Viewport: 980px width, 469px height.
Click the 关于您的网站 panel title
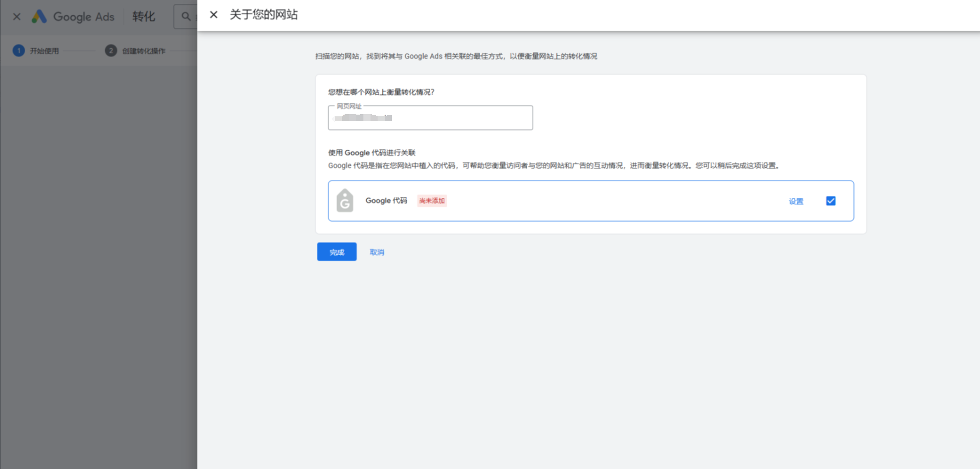coord(264,15)
